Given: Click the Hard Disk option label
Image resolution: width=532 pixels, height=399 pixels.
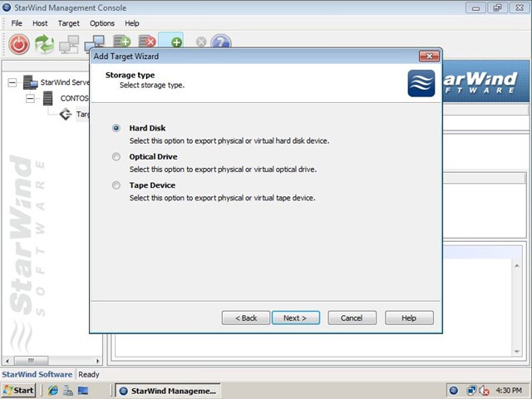Looking at the screenshot, I should 147,128.
